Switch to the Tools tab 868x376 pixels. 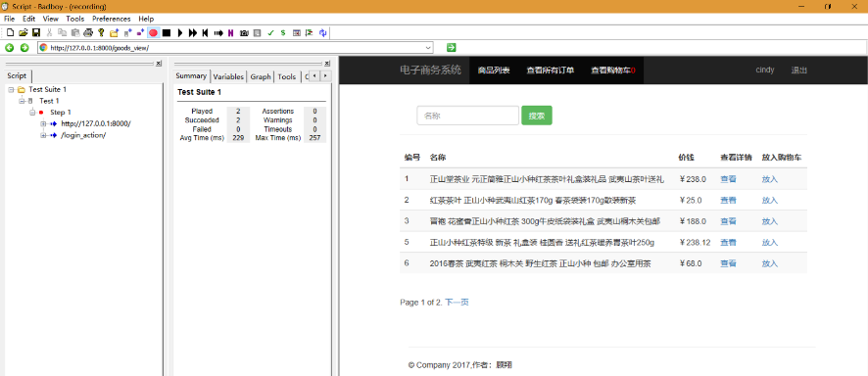287,76
